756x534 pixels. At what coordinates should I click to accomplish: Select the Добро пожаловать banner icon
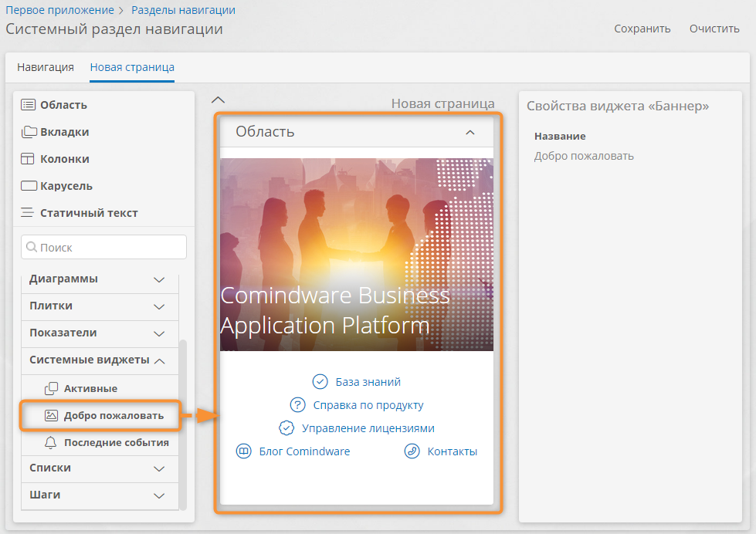(52, 415)
